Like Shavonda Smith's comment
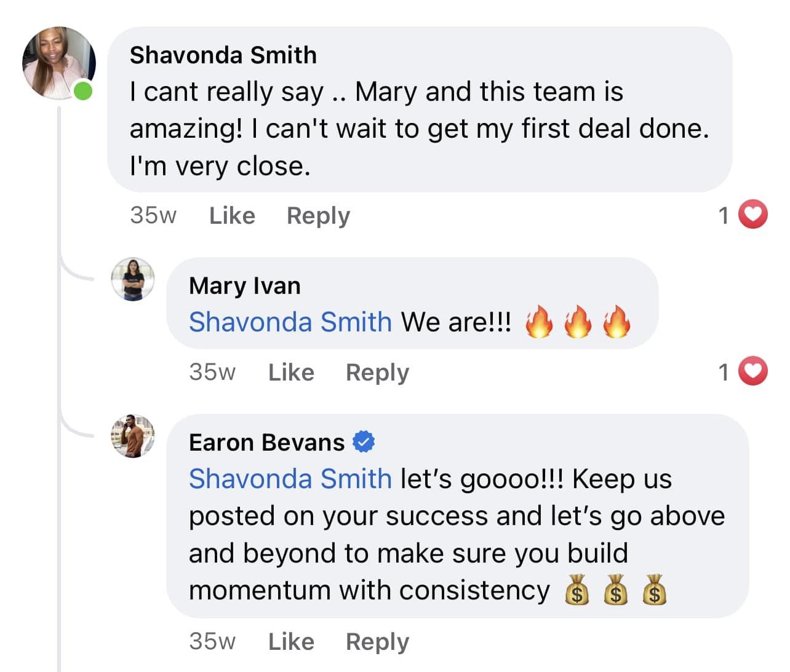Image resolution: width=790 pixels, height=672 pixels. pos(232,215)
